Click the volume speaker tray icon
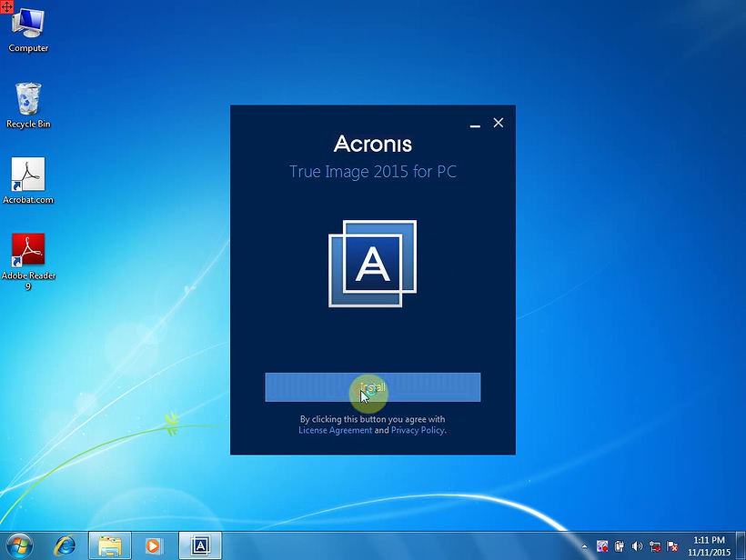 tap(637, 546)
